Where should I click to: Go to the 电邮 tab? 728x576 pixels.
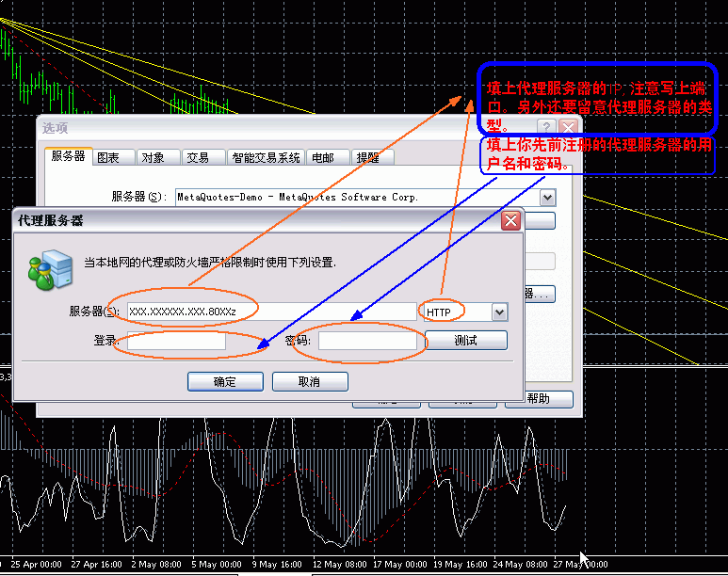pyautogui.click(x=328, y=158)
